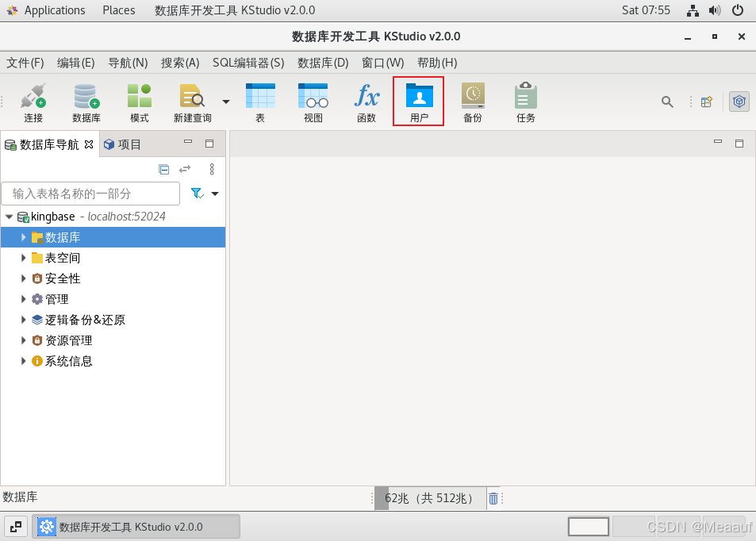
Task: Select the 逻辑备份&还原 tree item
Action: [85, 320]
